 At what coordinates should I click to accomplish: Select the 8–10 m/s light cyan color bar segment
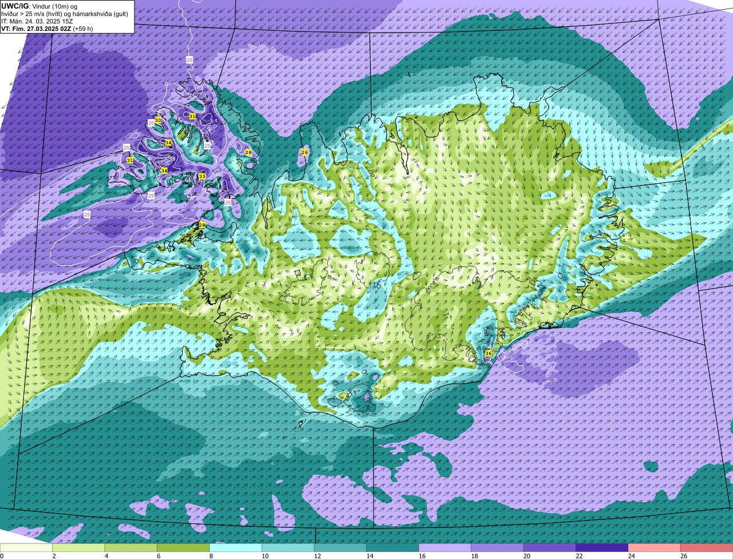click(236, 548)
